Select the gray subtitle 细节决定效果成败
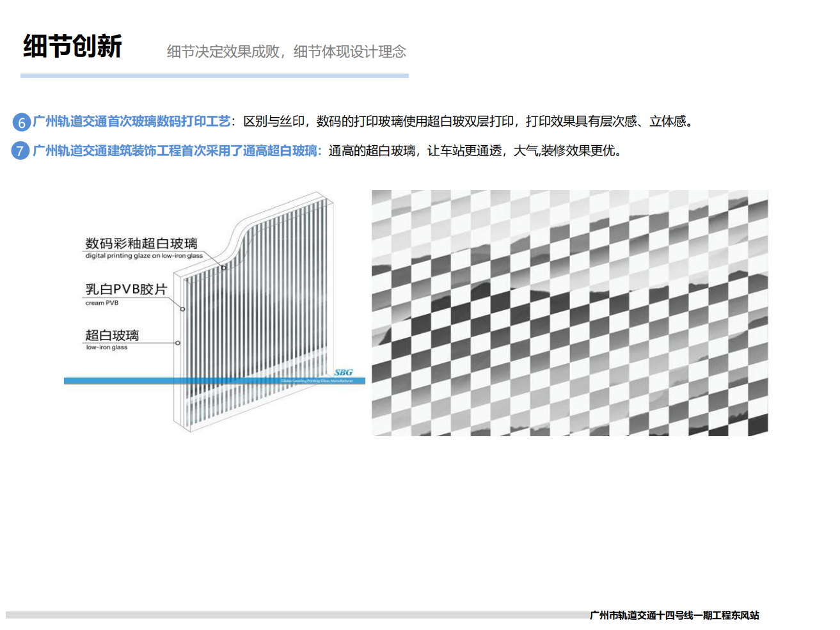This screenshot has width=840, height=630. click(286, 52)
